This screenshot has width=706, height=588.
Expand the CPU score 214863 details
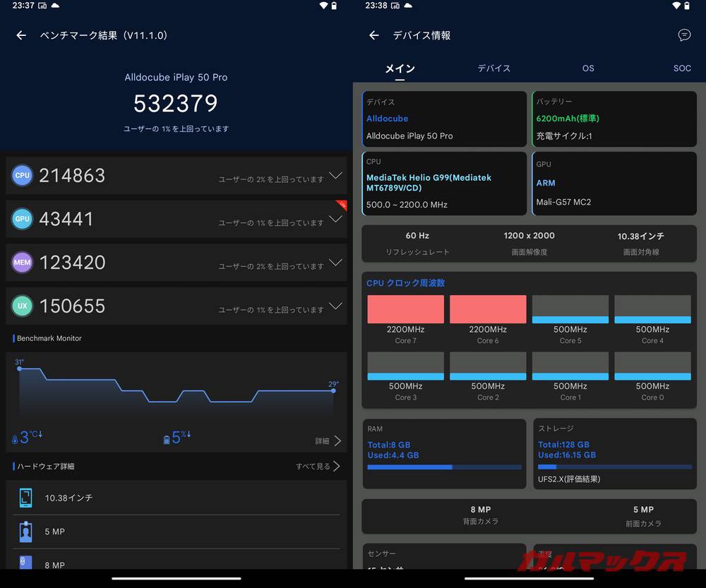point(335,176)
